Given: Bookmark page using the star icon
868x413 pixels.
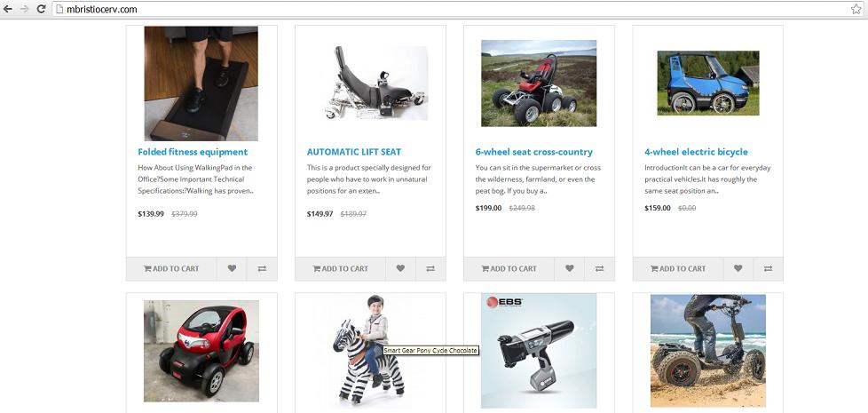Looking at the screenshot, I should (x=856, y=9).
